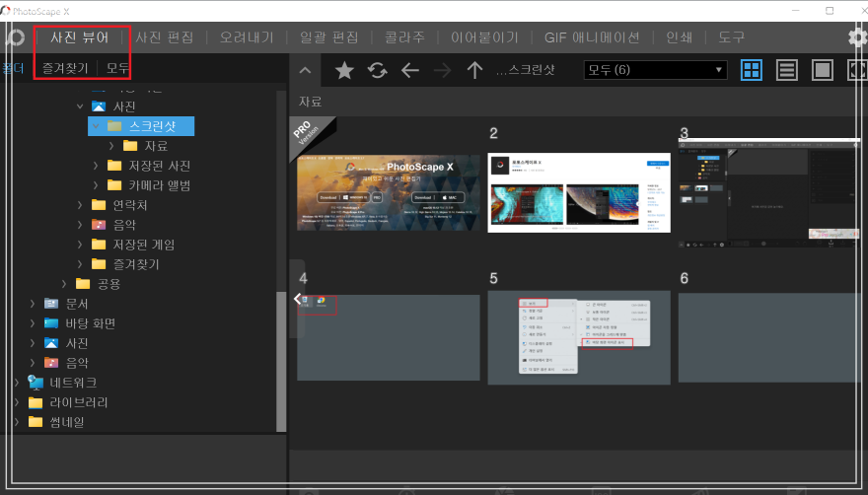
Task: Select thumbnail number 4
Action: point(389,338)
